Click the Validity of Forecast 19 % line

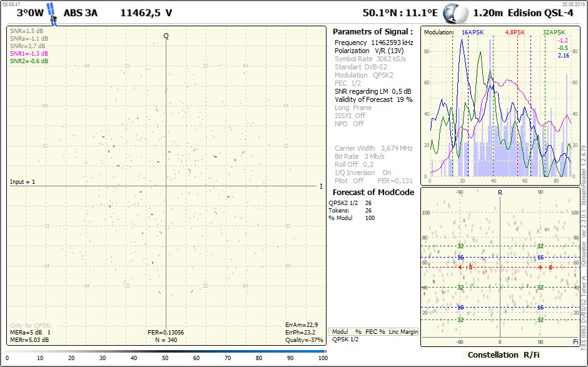pyautogui.click(x=373, y=99)
